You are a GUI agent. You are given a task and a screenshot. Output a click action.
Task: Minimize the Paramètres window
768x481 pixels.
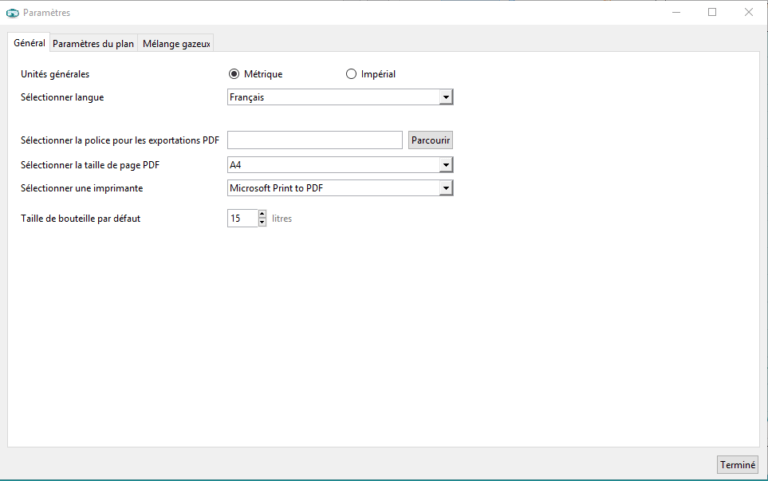coord(677,12)
